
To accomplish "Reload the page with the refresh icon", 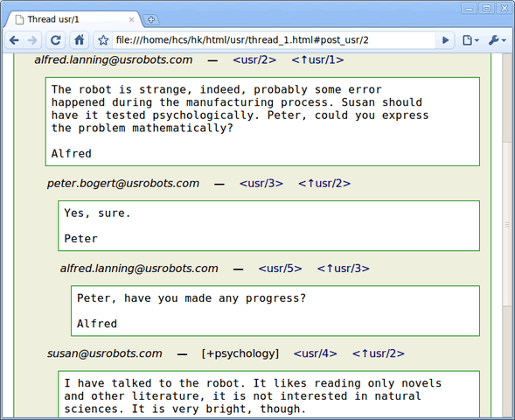I will click(x=55, y=40).
